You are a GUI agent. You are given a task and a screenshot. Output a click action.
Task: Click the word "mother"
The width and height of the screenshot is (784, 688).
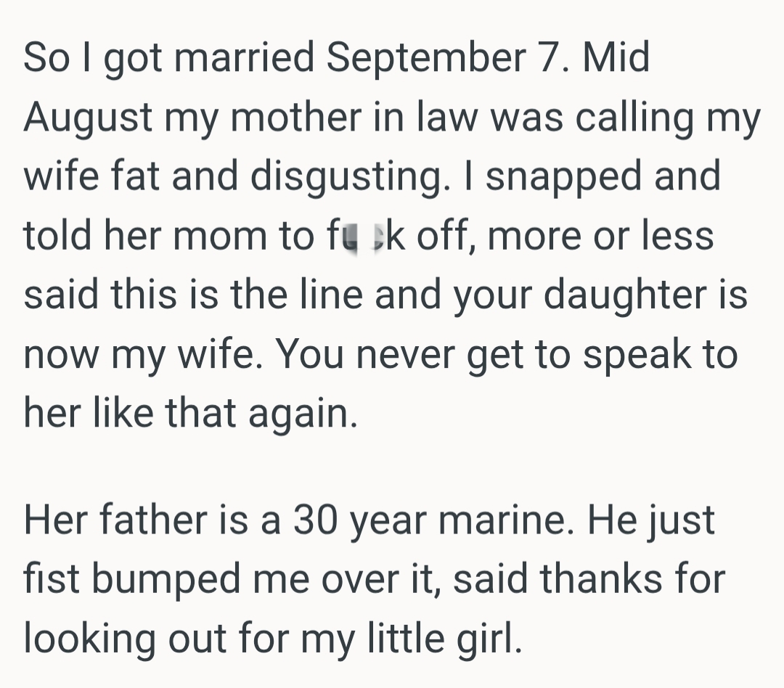tap(296, 116)
